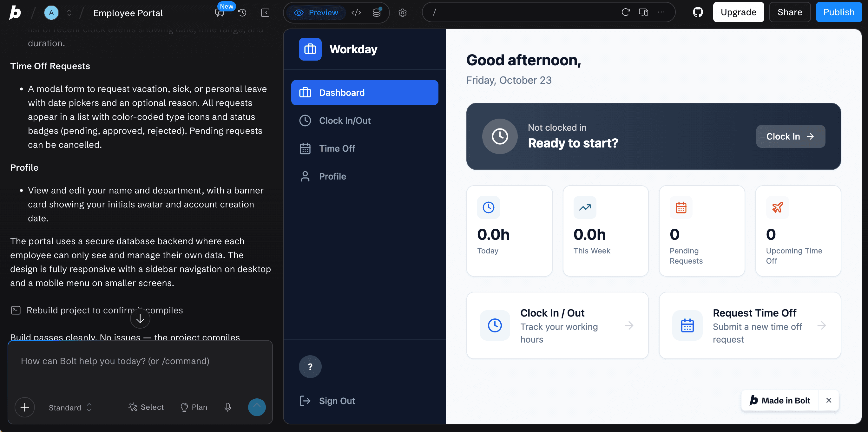Open Time Off in sidebar

pos(365,149)
